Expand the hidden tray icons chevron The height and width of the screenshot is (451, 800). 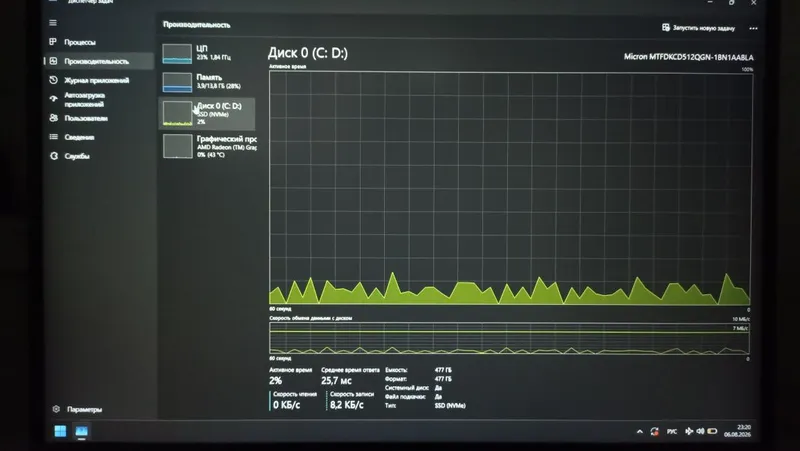[640, 432]
